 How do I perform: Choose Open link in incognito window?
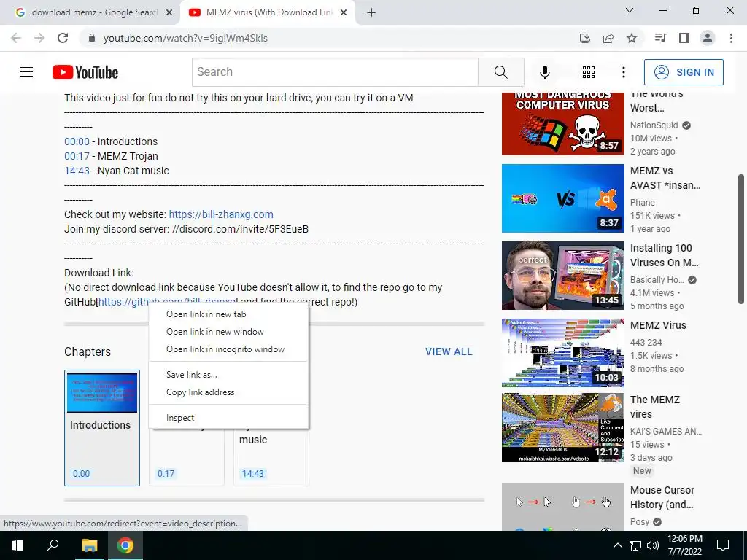click(228, 349)
